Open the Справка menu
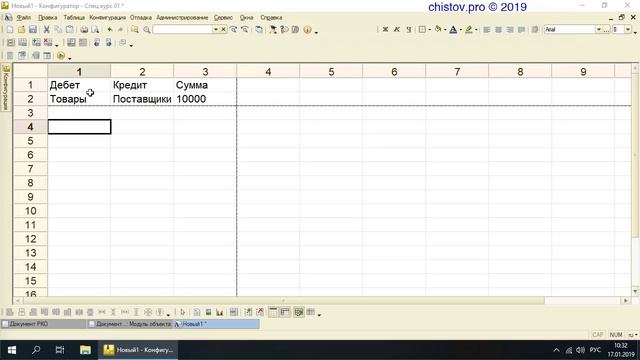This screenshot has width=640, height=360. click(271, 18)
